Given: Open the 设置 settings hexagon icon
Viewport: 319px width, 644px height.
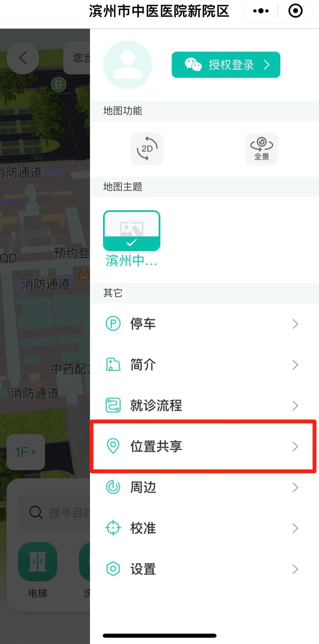Looking at the screenshot, I should [x=113, y=569].
